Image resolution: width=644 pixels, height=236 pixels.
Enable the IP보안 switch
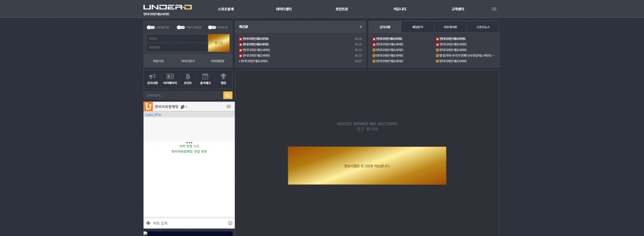pyautogui.click(x=212, y=27)
